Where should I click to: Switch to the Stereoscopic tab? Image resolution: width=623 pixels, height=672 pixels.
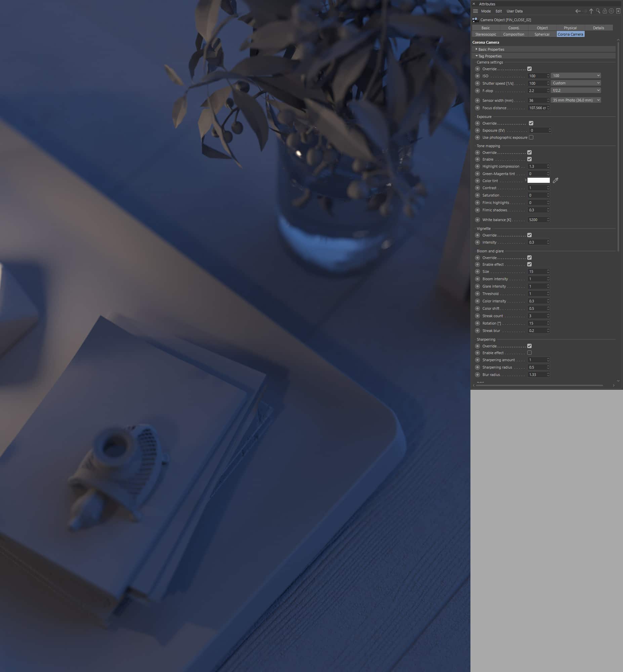486,34
